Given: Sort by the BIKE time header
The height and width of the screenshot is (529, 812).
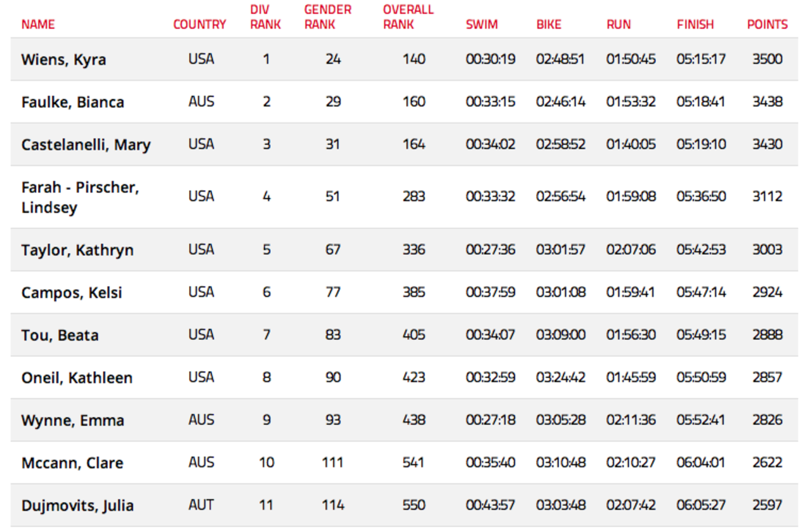Looking at the screenshot, I should 549,25.
